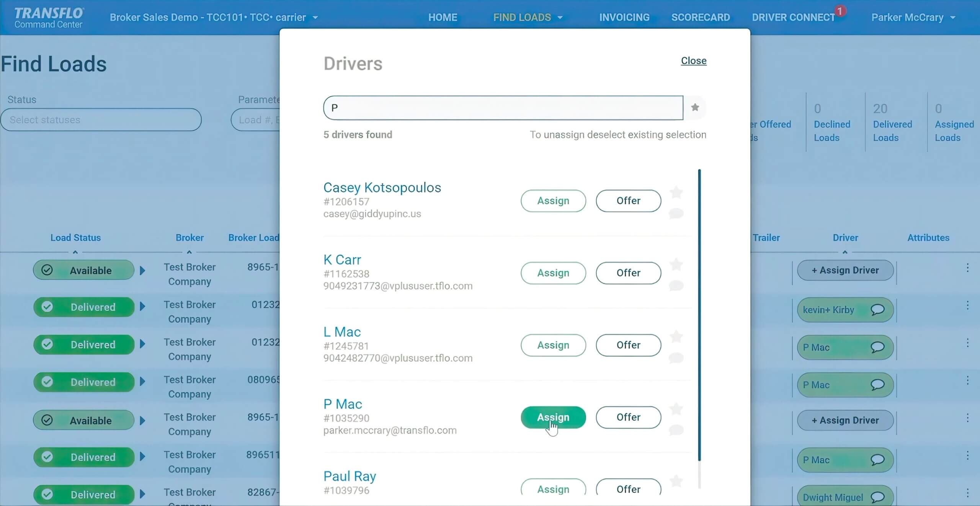Select the Delivered status for 896511 load
Viewport: 980px width, 506px height.
(83, 457)
